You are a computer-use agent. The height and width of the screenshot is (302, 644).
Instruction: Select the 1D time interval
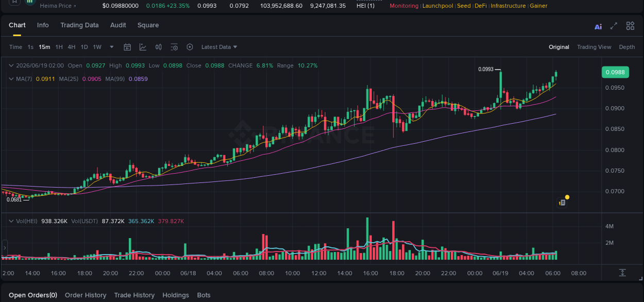84,47
